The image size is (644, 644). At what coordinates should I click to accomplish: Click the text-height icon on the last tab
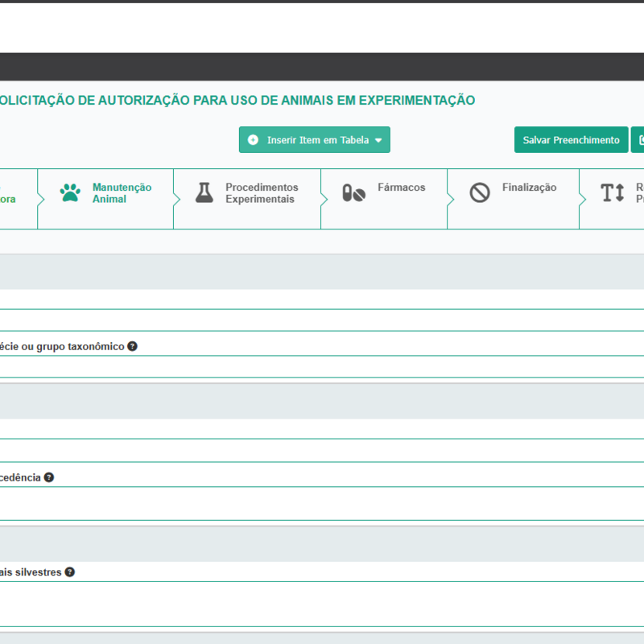pos(612,193)
